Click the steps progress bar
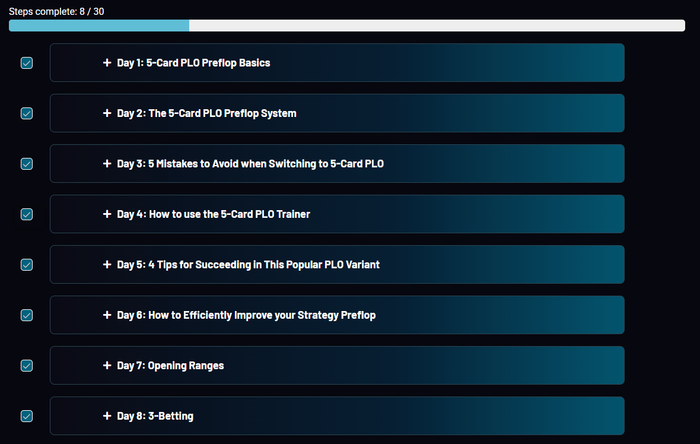Viewport: 700px width, 444px height. (347, 25)
